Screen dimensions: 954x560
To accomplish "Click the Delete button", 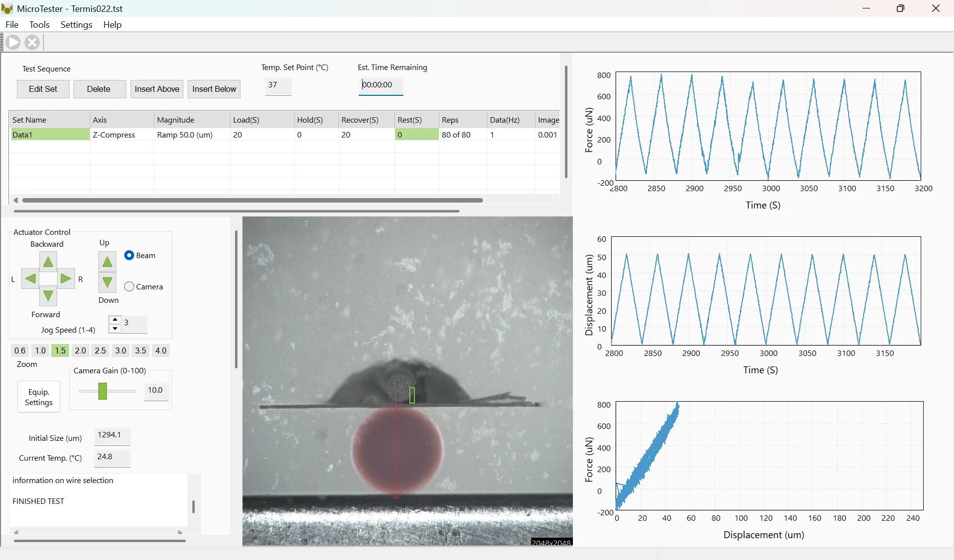I will pyautogui.click(x=99, y=89).
